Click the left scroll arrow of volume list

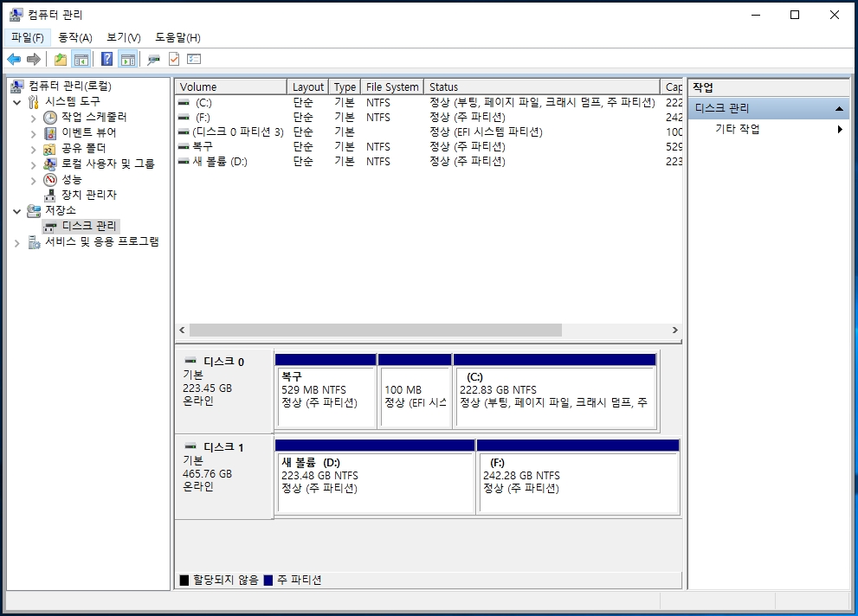182,330
